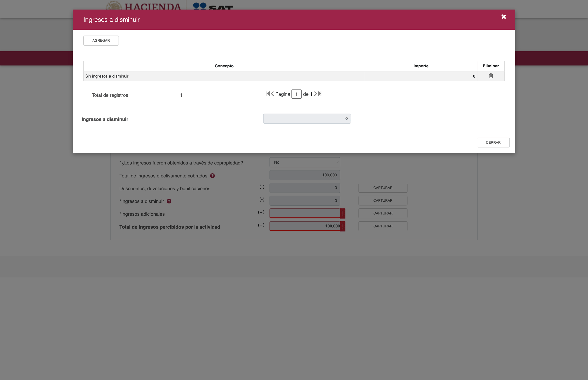Viewport: 588px width, 380px height.
Task: Click help icon beside Ingresos a disminuir
Action: click(169, 201)
